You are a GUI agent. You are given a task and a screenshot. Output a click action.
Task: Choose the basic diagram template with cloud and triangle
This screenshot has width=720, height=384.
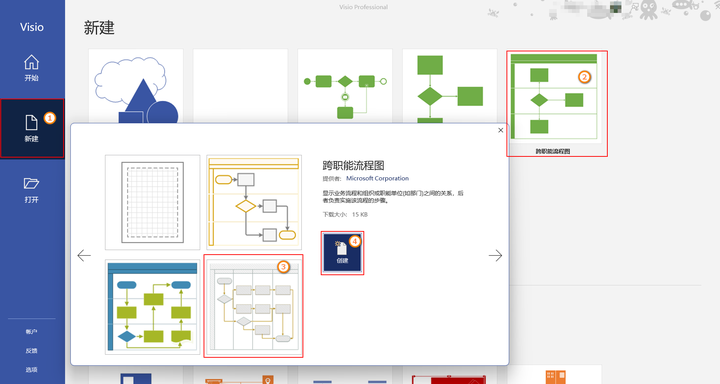point(136,86)
